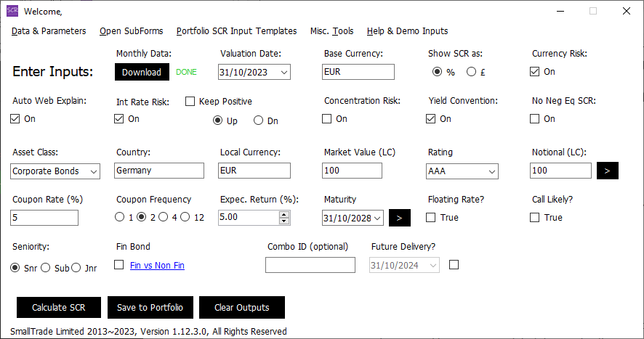Check the Floating Rate True box
Viewport: 644px width, 339px height.
click(431, 218)
